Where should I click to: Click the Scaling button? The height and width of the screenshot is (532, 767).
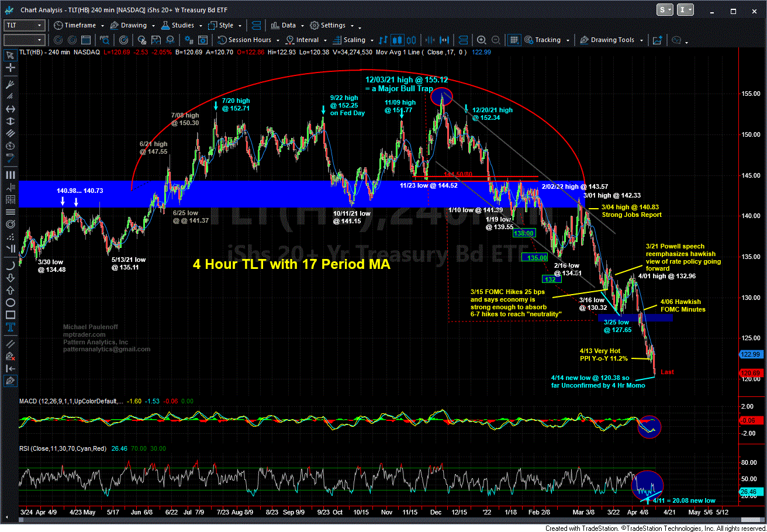pyautogui.click(x=348, y=40)
